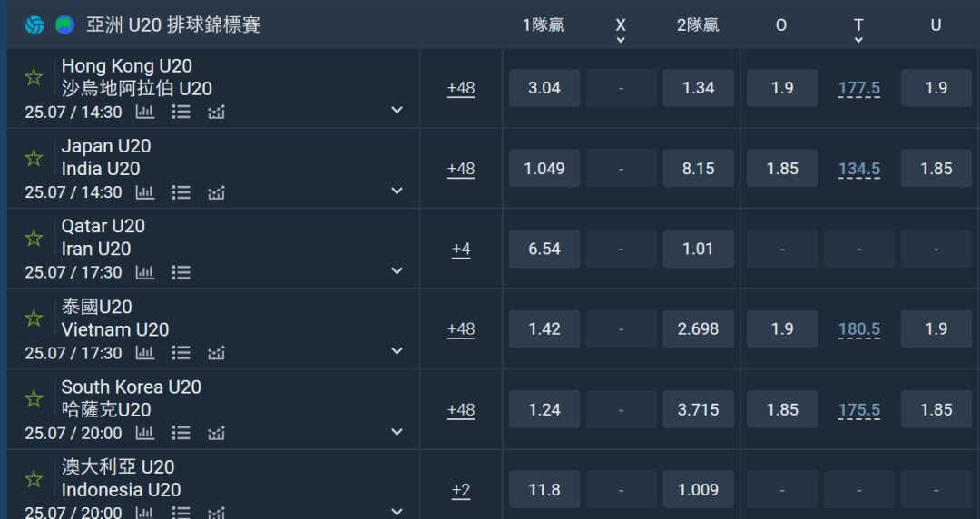Star the 澳大利亞 U20 vs Indonesia U20 match

coord(34,479)
